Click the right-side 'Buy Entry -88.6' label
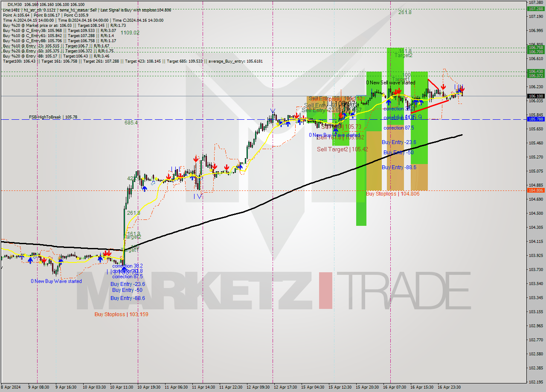 (399, 167)
